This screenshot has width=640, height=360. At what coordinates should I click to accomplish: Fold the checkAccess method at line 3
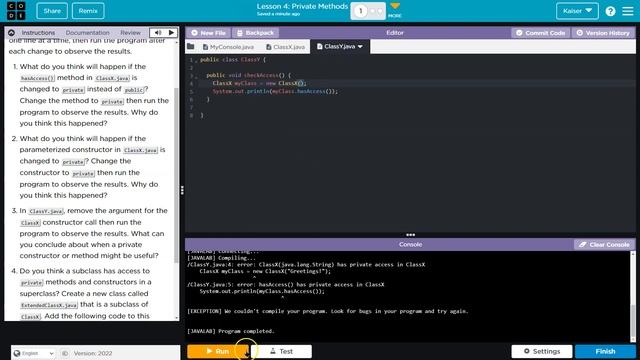coord(196,76)
